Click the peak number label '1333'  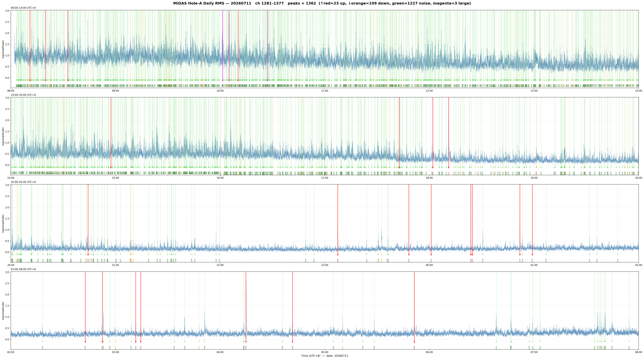(174, 347)
